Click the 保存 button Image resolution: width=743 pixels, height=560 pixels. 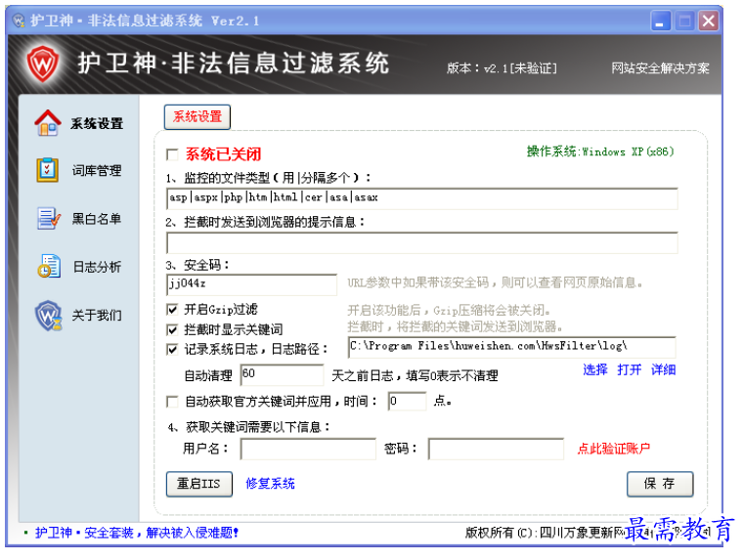pos(660,484)
